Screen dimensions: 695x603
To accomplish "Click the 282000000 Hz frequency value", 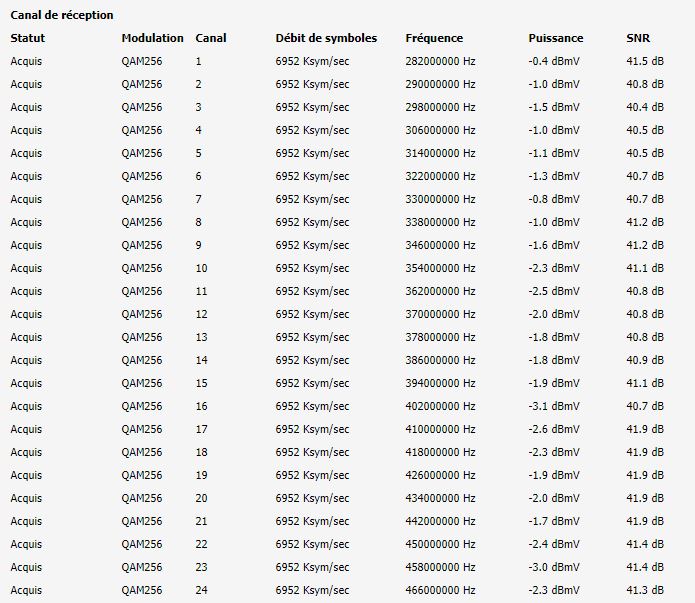I will point(440,61).
